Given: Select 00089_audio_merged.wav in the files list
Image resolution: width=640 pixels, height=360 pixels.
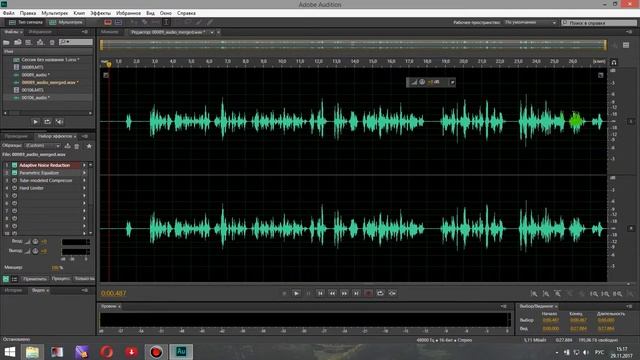Looking at the screenshot, I should 50,82.
